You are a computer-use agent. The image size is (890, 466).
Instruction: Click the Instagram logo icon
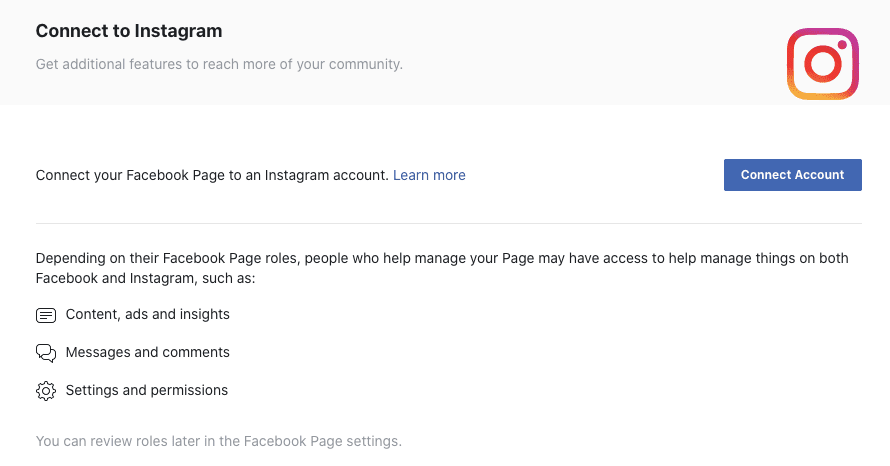(822, 64)
